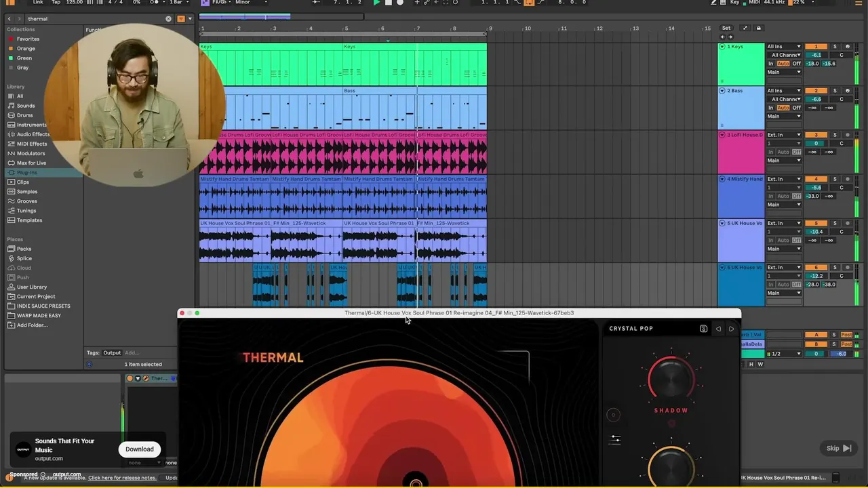Click the arrangement record button
Screen dimensions: 868x488
pos(399,3)
